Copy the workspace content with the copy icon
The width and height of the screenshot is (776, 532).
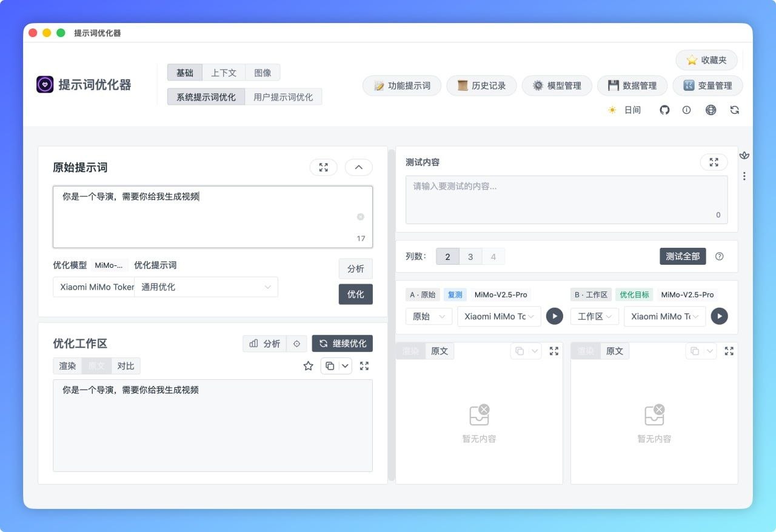click(x=329, y=366)
